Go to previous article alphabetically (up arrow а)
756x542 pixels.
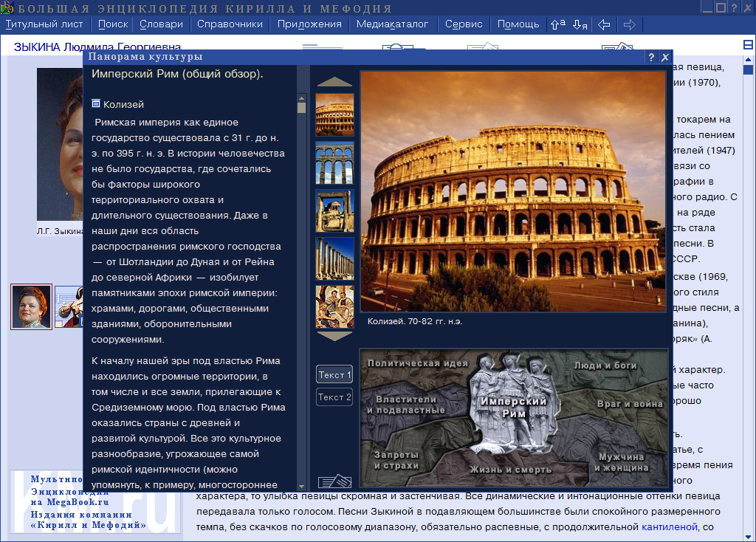click(558, 24)
